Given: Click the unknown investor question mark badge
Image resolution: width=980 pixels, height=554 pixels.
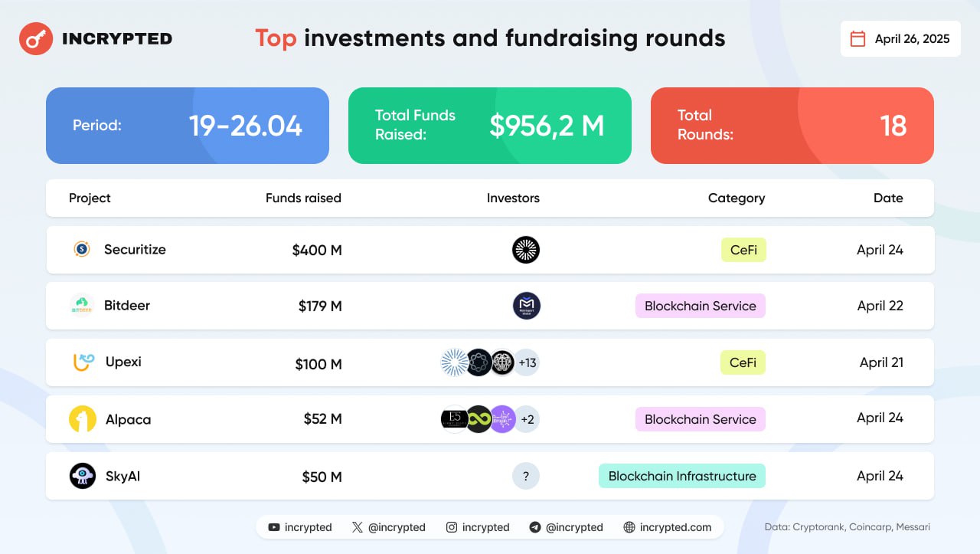Looking at the screenshot, I should click(526, 476).
